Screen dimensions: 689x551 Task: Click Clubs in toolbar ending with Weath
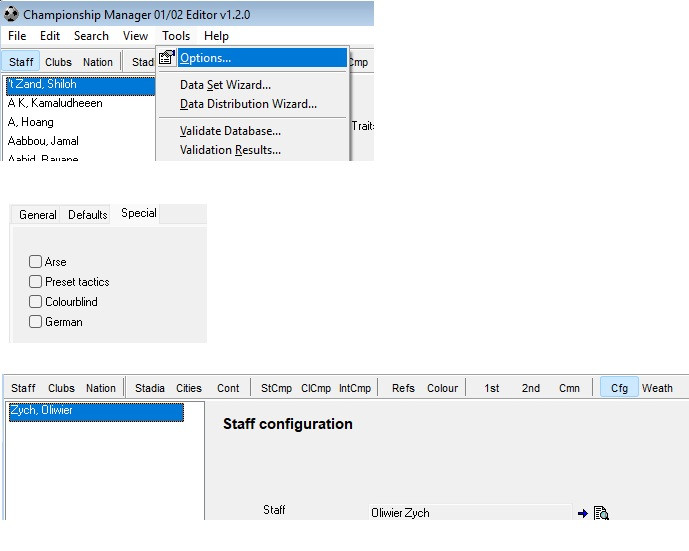(61, 388)
